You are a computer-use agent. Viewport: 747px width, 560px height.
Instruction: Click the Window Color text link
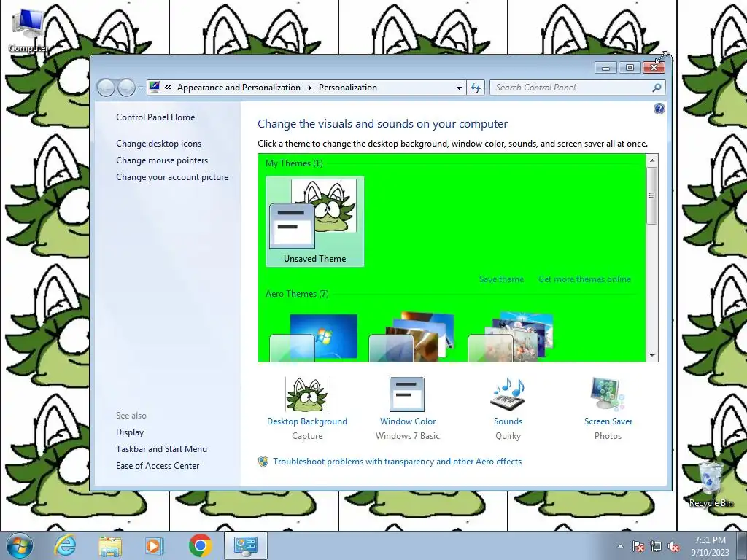click(408, 421)
